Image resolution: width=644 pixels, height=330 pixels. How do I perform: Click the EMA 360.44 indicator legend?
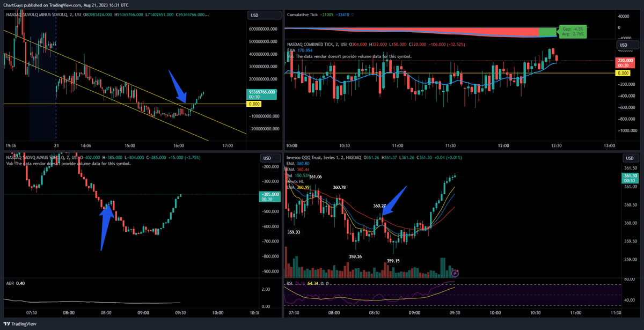tap(299, 169)
